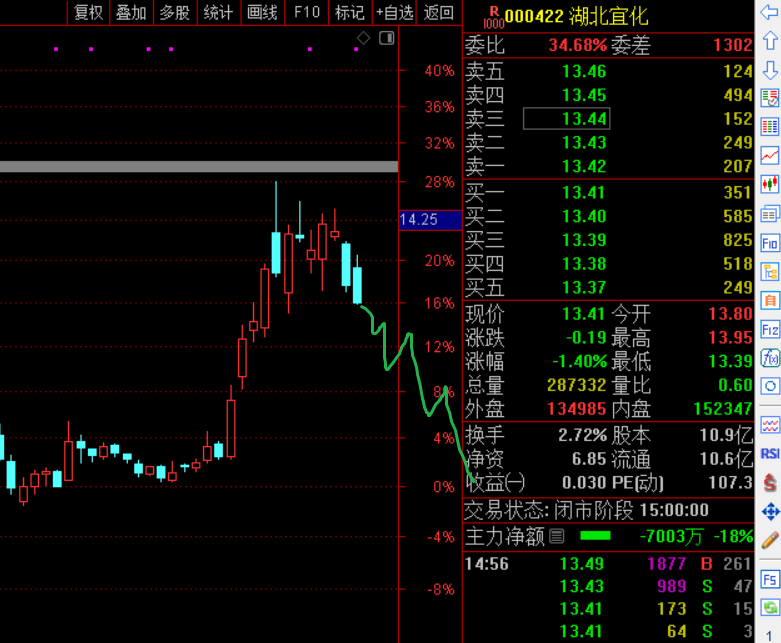The height and width of the screenshot is (643, 781).
Task: Select the RSI indicator icon
Action: [770, 454]
